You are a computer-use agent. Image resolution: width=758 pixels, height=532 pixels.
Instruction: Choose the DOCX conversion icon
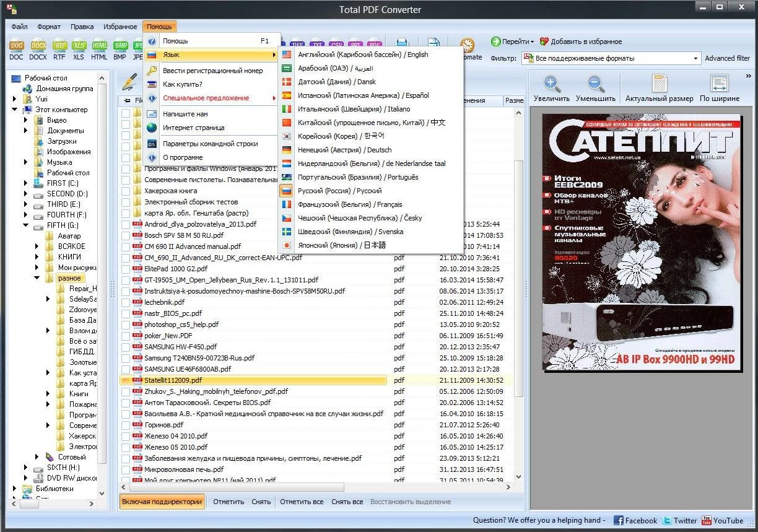click(x=38, y=45)
